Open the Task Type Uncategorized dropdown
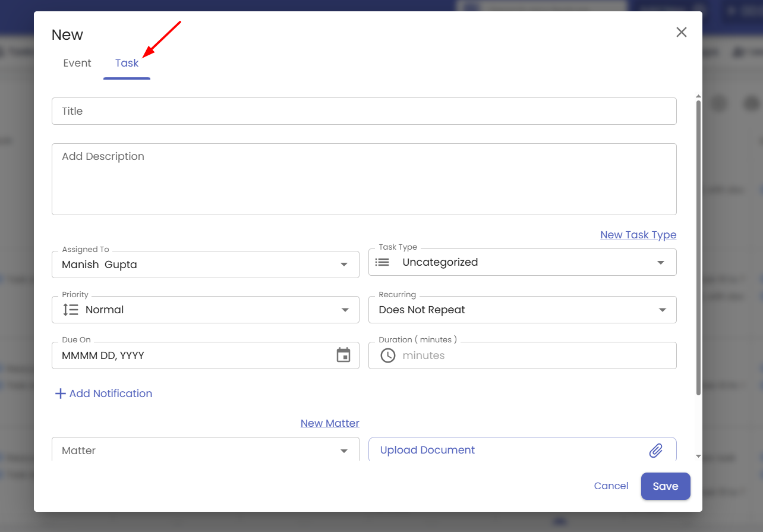Image resolution: width=763 pixels, height=532 pixels. tap(660, 263)
